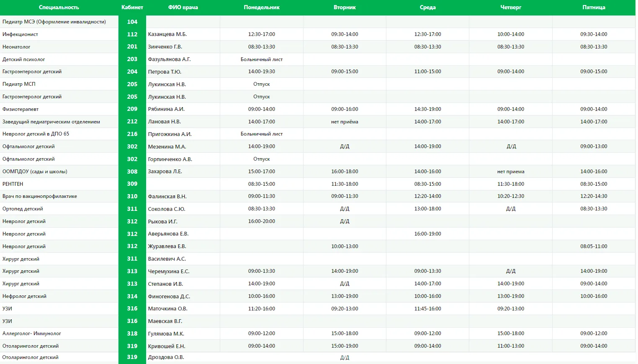This screenshot has height=364, width=638.
Task: Select Wednesday time "16:00-19:00" for Аверьянова Е.В.
Action: (x=428, y=234)
